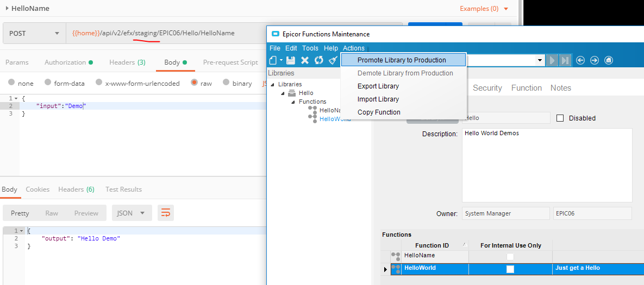Select the raw body type radio
The image size is (644, 285).
(194, 83)
